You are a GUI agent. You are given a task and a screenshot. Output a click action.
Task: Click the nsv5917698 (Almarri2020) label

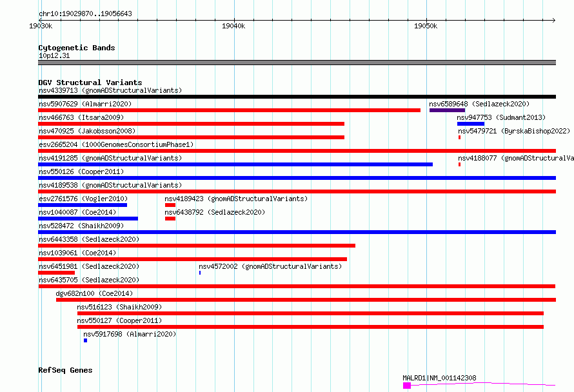[130, 334]
